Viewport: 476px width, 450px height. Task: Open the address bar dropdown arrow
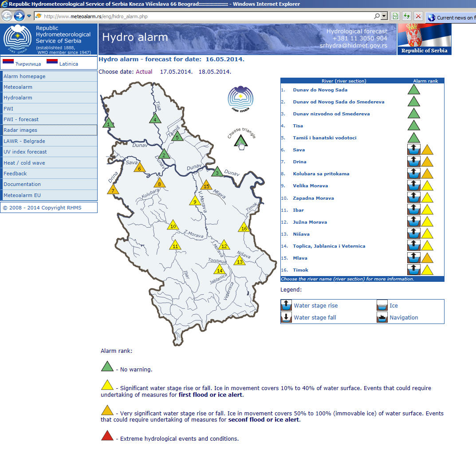point(384,16)
